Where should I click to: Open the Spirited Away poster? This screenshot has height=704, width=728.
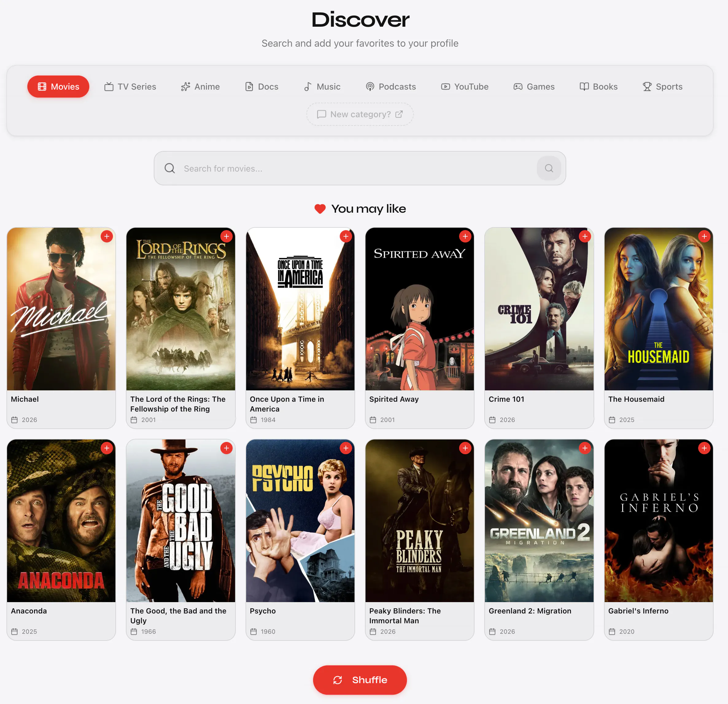pos(420,309)
